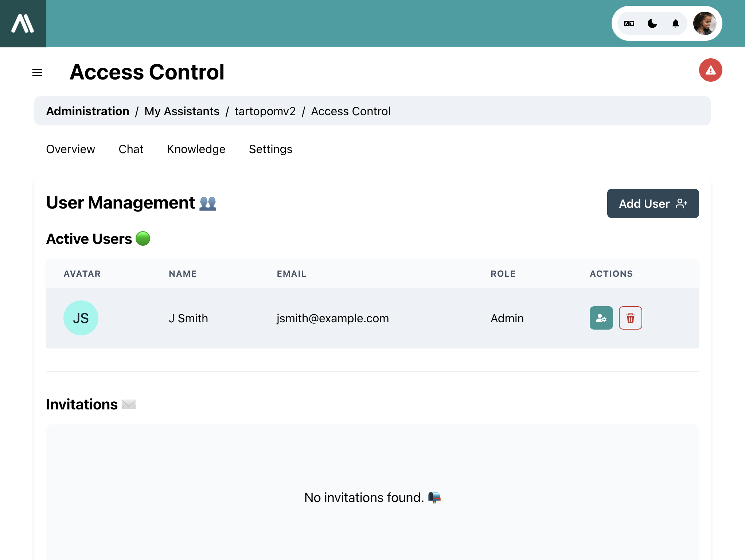This screenshot has height=560, width=745.
Task: Toggle dark mode moon icon
Action: [x=651, y=24]
